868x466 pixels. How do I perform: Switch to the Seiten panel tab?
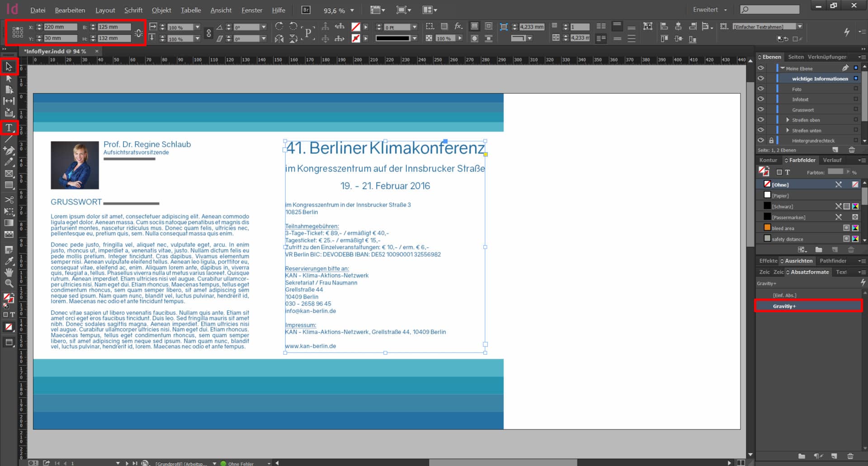pyautogui.click(x=796, y=57)
